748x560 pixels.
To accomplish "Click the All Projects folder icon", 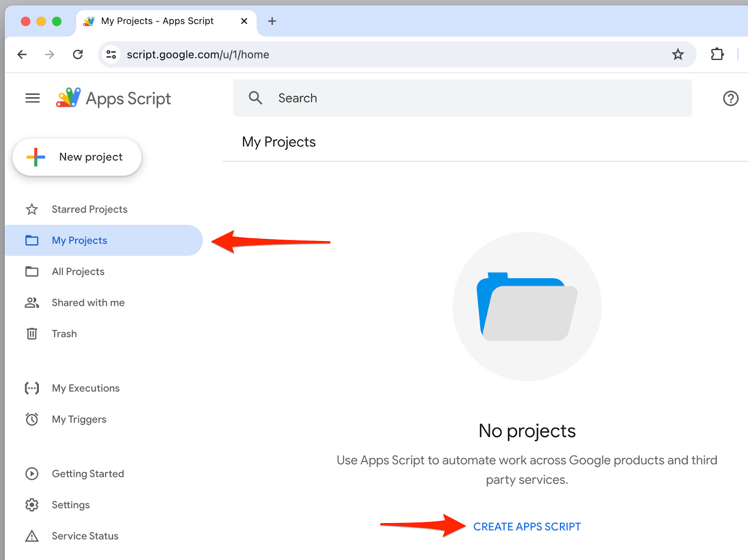I will (x=32, y=272).
